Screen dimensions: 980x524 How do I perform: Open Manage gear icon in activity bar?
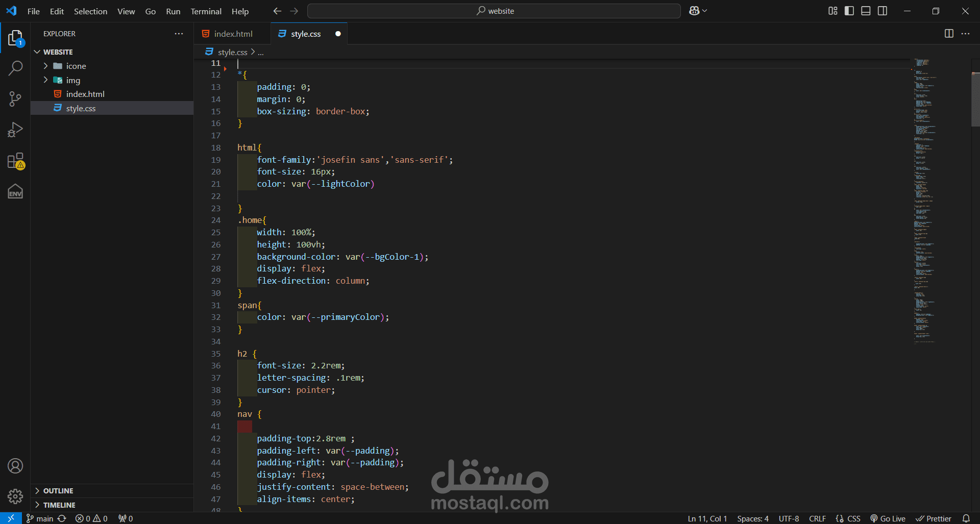[15, 496]
